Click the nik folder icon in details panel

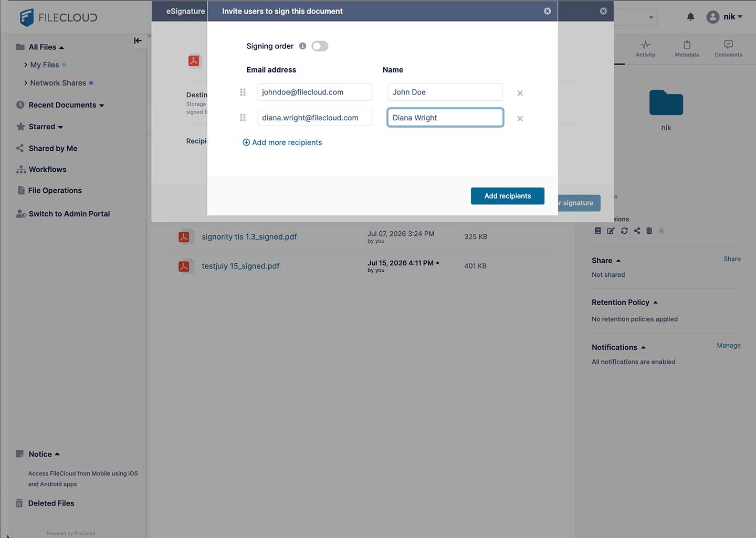click(666, 102)
